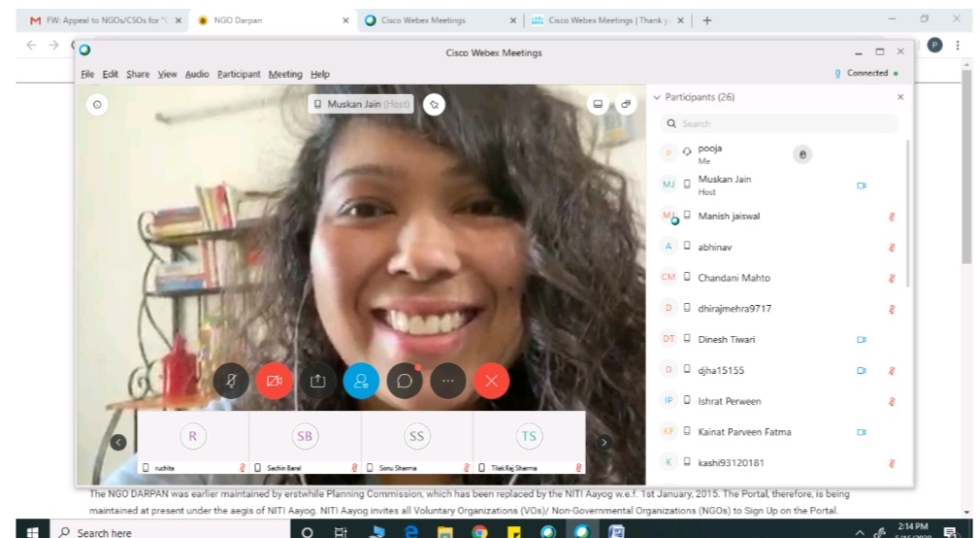The image size is (980, 538).
Task: Open Chrome three-dot menu
Action: click(958, 45)
